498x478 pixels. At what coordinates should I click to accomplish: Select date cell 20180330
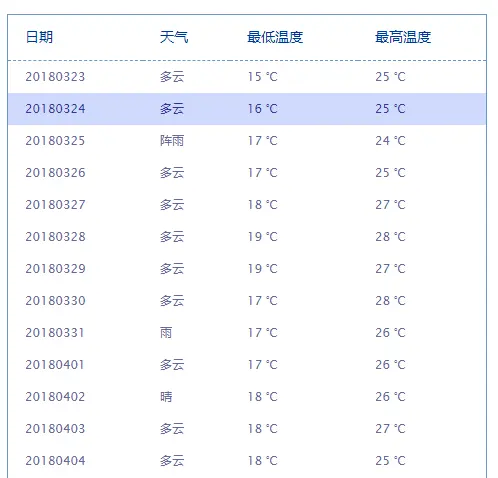55,301
